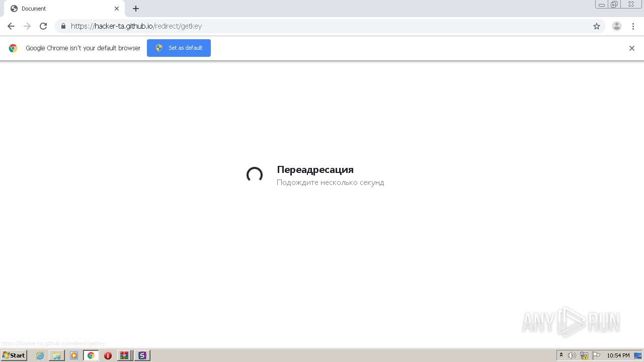Click the forward navigation arrow
This screenshot has height=362, width=644.
point(27,26)
